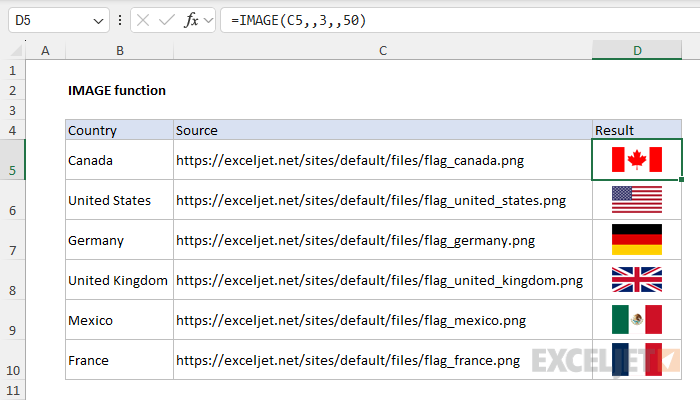Image resolution: width=700 pixels, height=400 pixels.
Task: Click the 'IMAGE function' title cell
Action: (x=119, y=90)
